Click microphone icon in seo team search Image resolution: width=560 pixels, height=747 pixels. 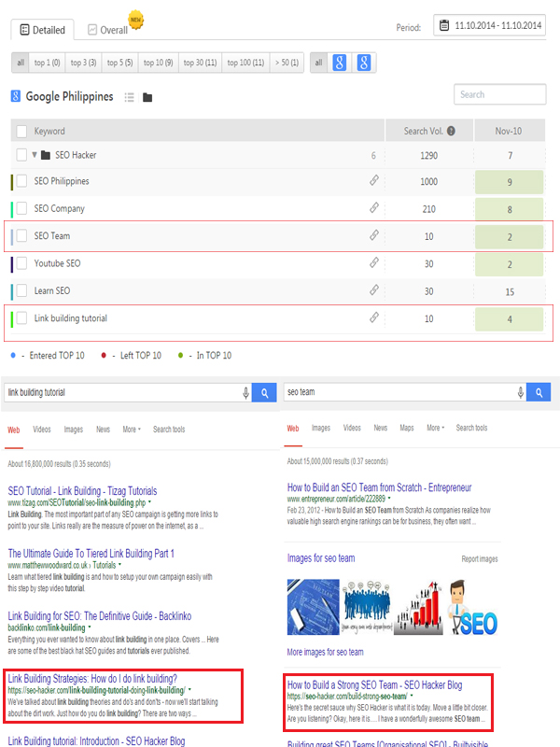tap(520, 393)
